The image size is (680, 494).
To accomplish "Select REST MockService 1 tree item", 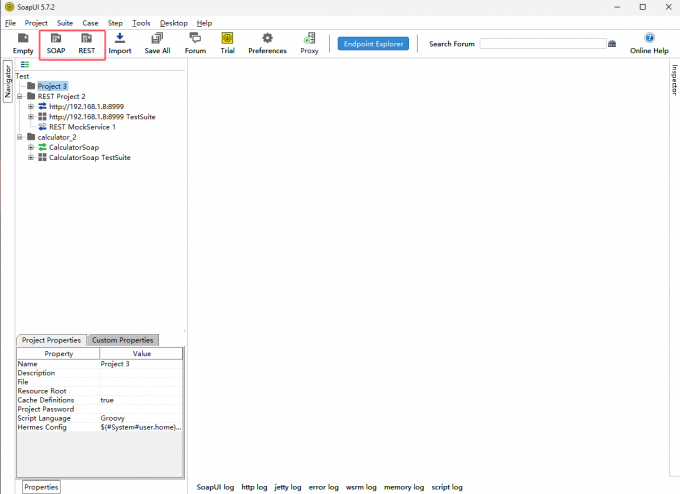I will tap(82, 127).
